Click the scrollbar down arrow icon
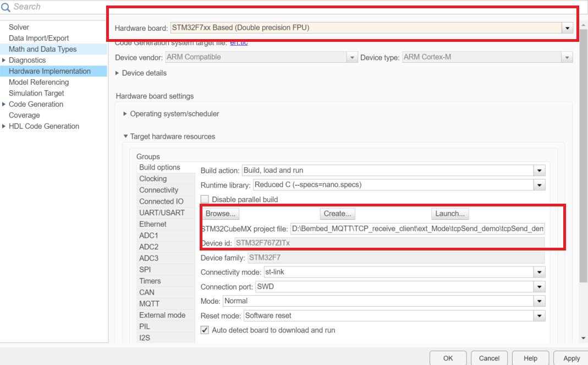This screenshot has height=365, width=588. click(x=584, y=338)
